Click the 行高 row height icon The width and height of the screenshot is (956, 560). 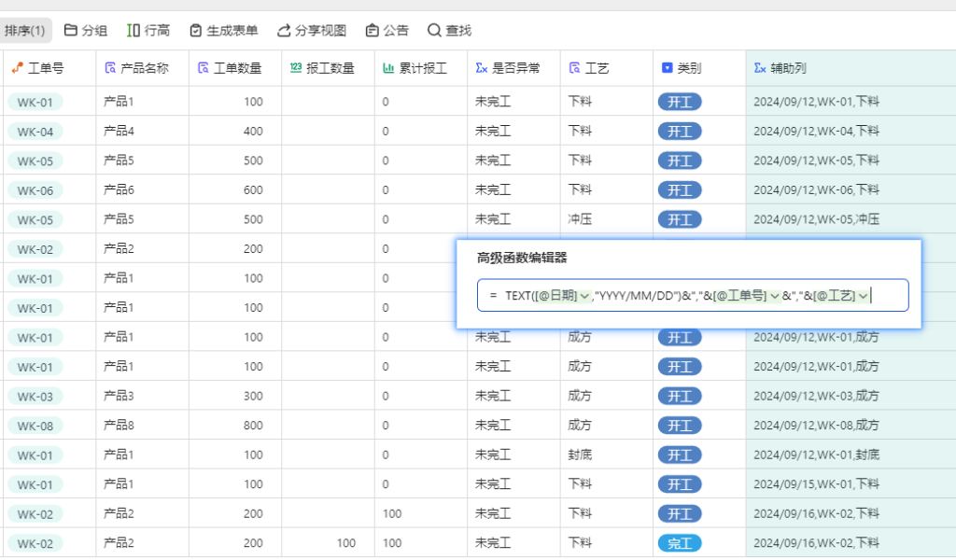click(134, 30)
